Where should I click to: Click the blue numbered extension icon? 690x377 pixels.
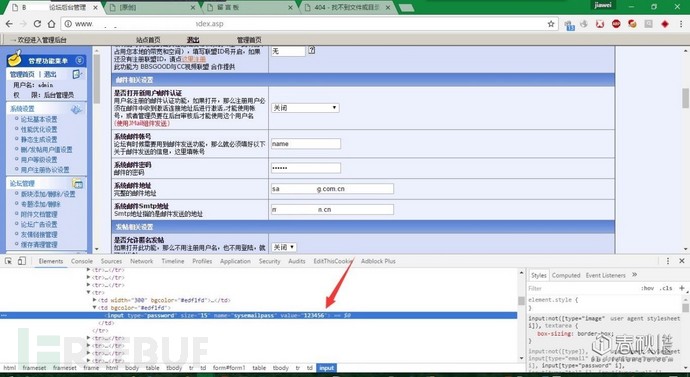pyautogui.click(x=569, y=25)
